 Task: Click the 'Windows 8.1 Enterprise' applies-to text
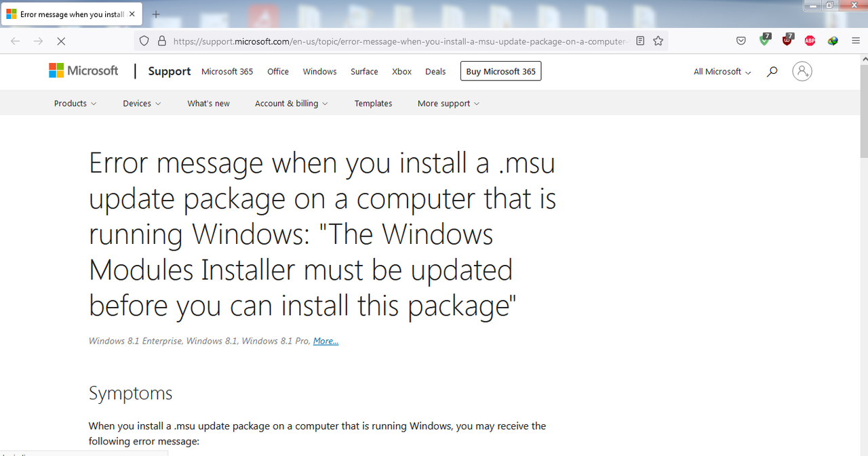click(136, 341)
